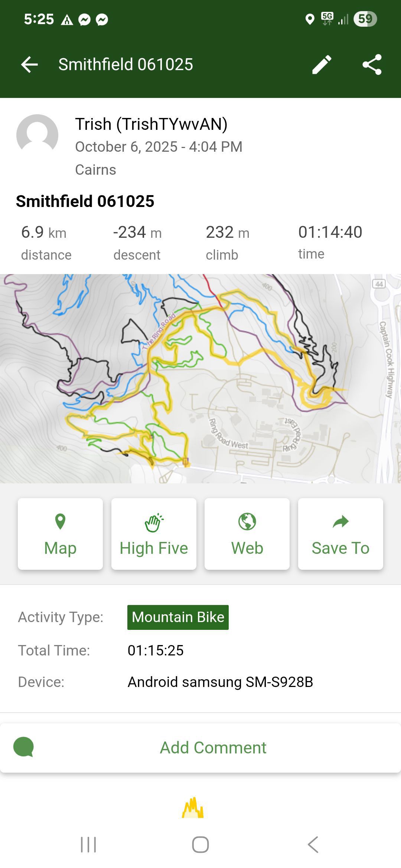401x868 pixels.
Task: Tap the Cairns location text
Action: point(95,170)
